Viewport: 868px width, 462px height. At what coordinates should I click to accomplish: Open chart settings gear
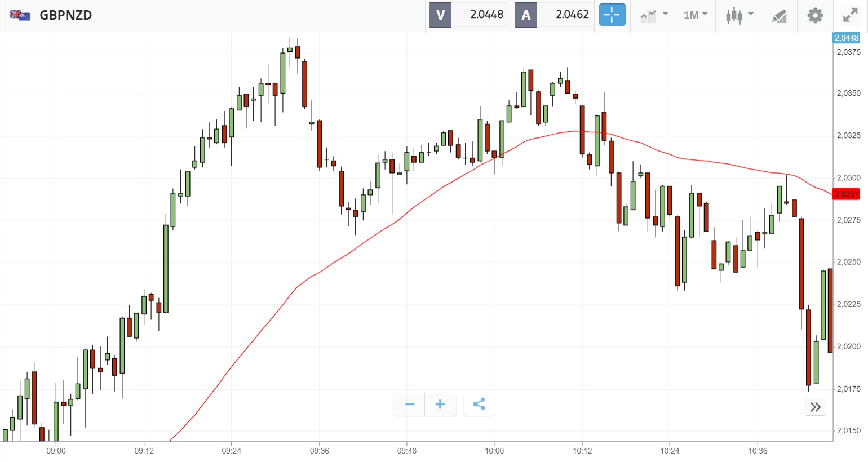pos(815,15)
